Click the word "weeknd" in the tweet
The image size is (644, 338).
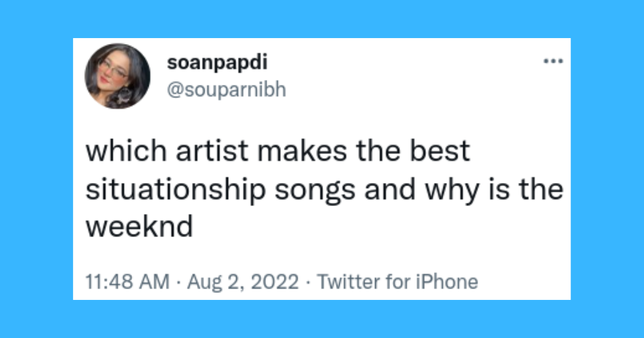click(139, 227)
